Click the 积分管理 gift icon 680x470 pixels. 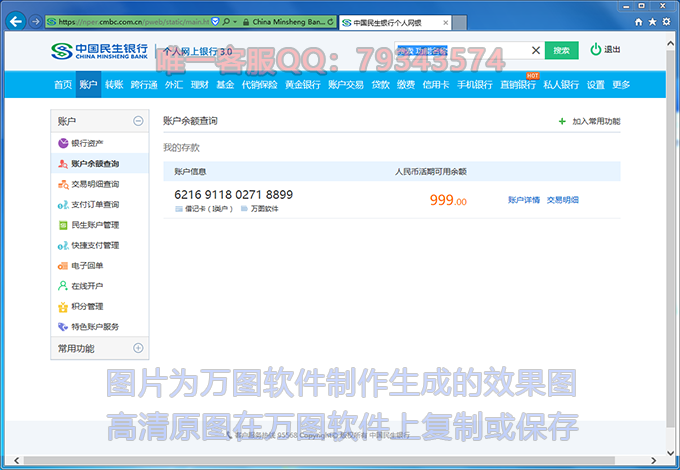point(63,306)
